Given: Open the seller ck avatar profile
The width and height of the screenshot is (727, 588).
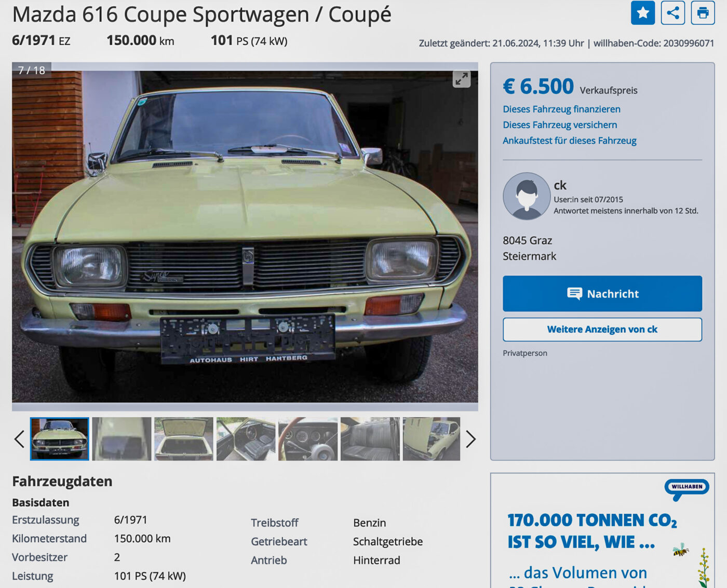Looking at the screenshot, I should pos(527,196).
